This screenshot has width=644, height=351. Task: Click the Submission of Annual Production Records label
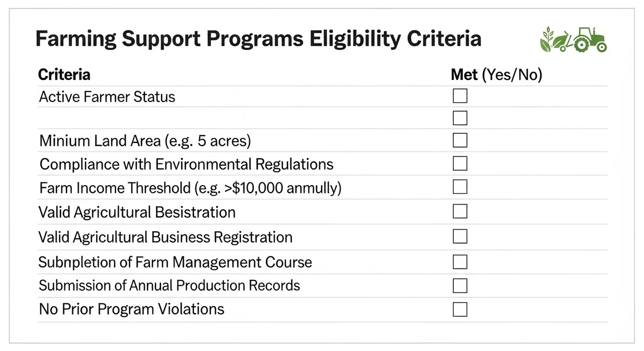(x=170, y=286)
